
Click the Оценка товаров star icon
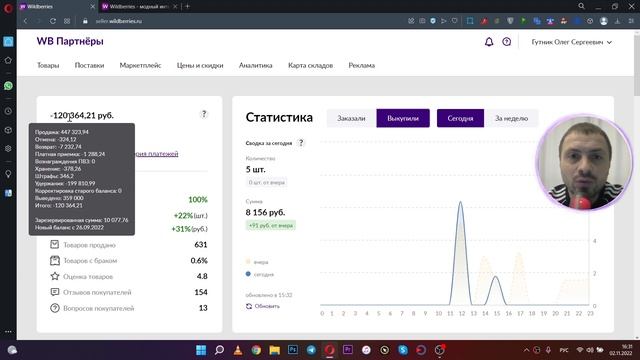(54, 276)
